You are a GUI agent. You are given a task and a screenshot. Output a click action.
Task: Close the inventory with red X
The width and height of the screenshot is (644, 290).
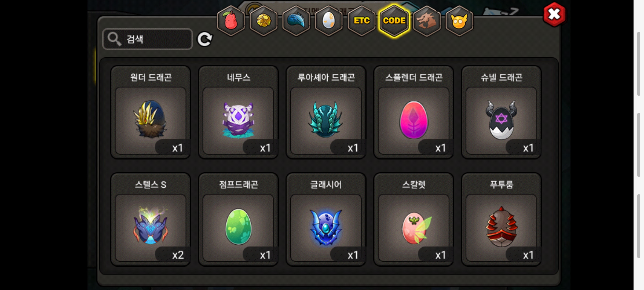[x=554, y=14]
